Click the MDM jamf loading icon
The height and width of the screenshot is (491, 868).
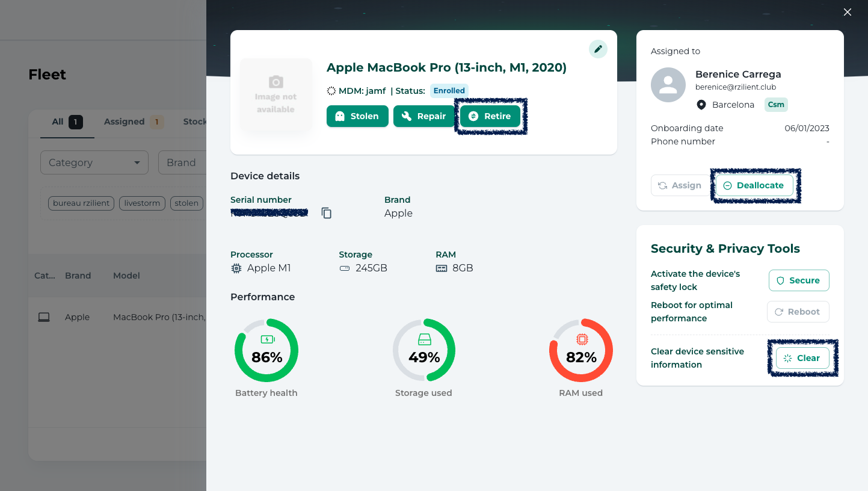click(x=331, y=91)
